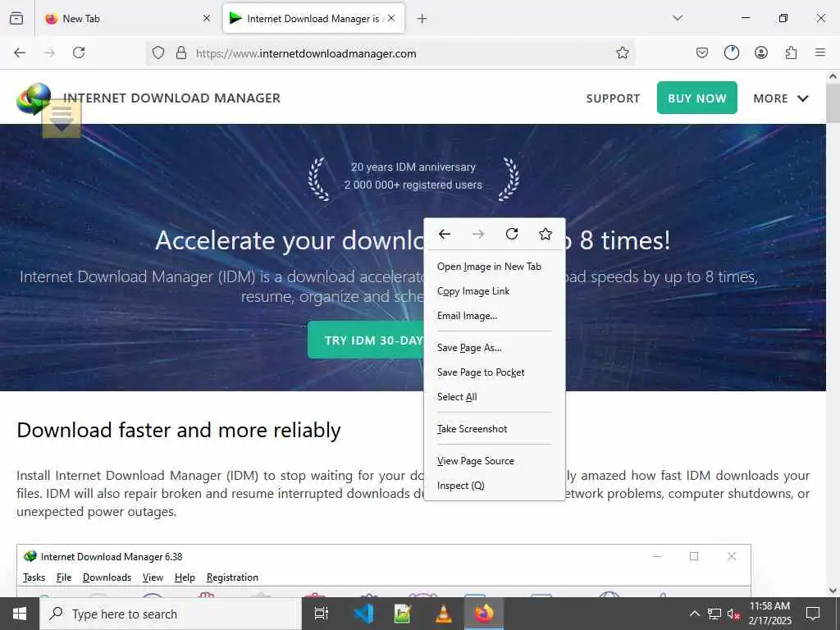Click TRY IDM 30-DAY button
Viewport: 840px width, 630px height.
point(366,340)
